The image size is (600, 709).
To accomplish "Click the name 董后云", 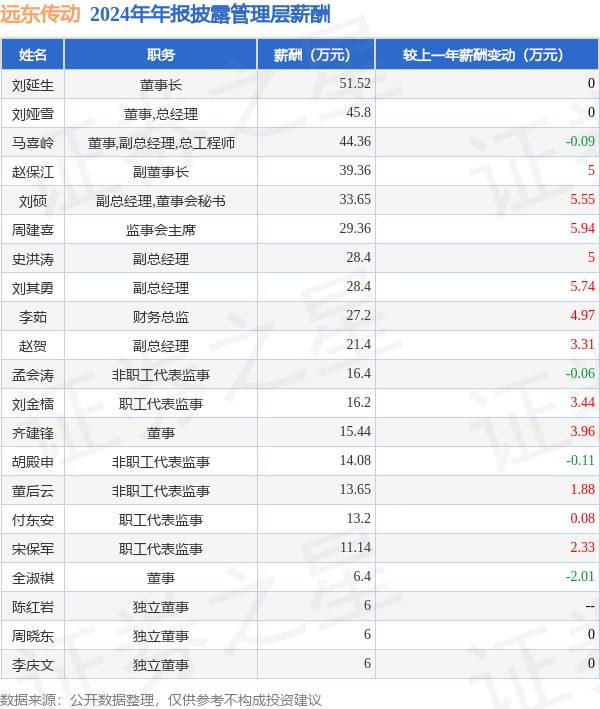I will click(x=33, y=491).
